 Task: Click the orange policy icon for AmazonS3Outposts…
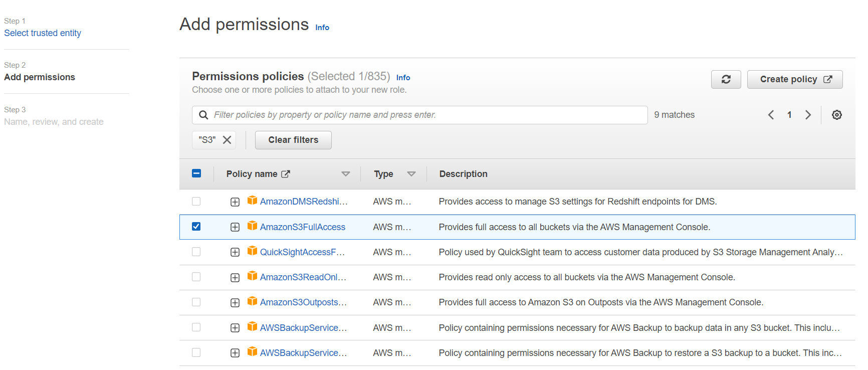[x=252, y=301]
